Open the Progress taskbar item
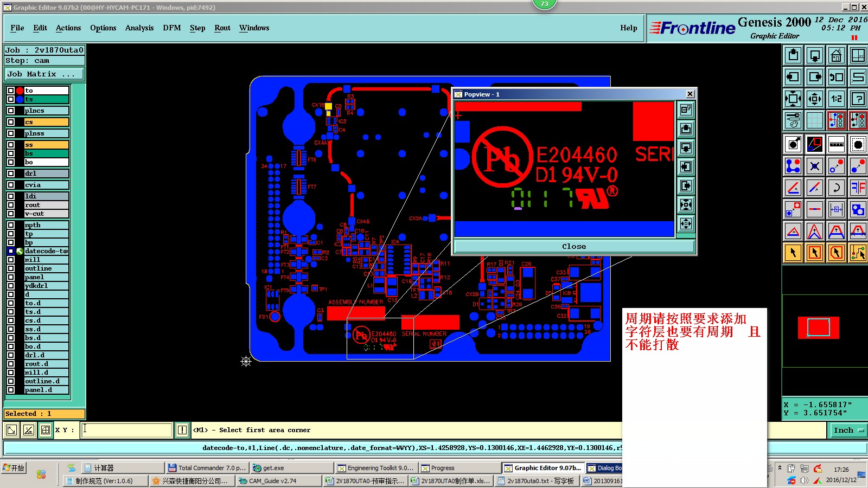This screenshot has height=488, width=868. [460, 468]
